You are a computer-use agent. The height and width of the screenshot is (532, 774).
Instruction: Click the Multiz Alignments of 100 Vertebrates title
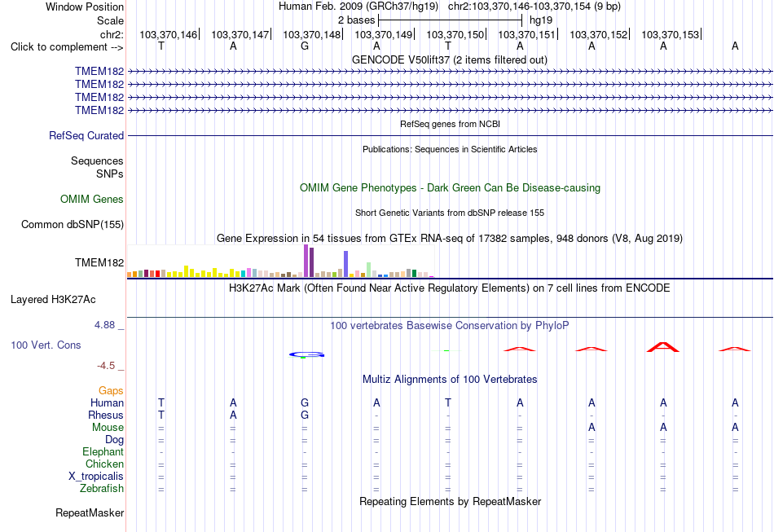coord(450,379)
